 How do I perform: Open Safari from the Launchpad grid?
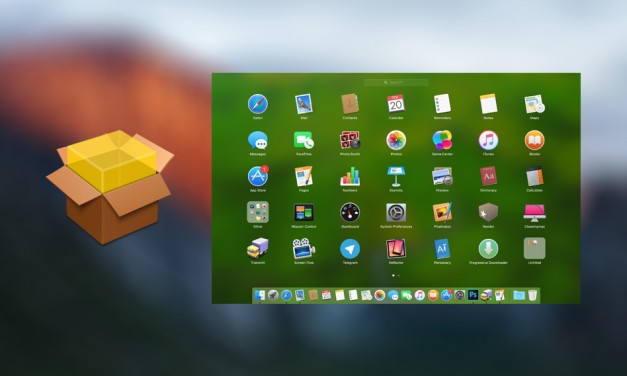[258, 104]
